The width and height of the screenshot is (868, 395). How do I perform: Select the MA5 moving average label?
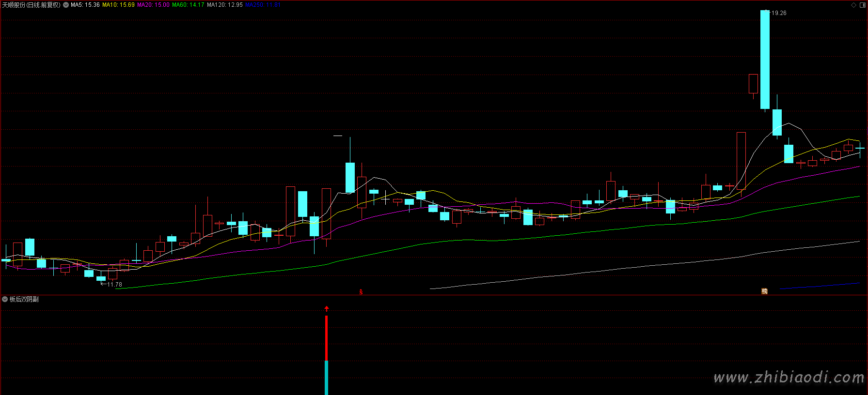[x=85, y=5]
